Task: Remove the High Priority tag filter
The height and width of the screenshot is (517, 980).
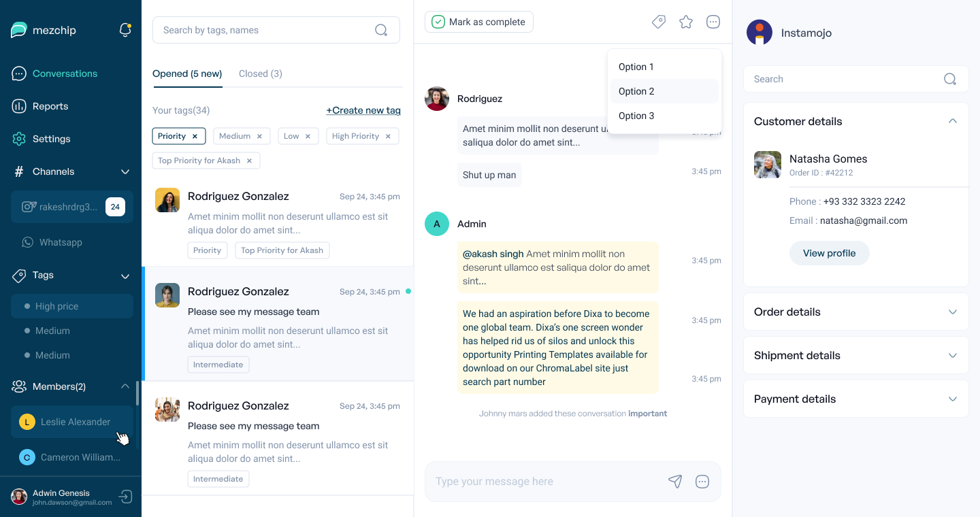Action: click(388, 136)
